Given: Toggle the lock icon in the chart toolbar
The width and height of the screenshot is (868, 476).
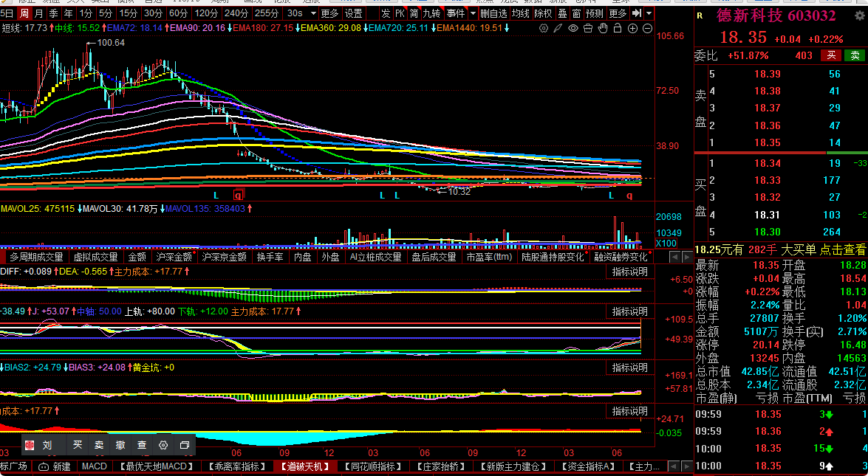Looking at the screenshot, I should coord(618,27).
